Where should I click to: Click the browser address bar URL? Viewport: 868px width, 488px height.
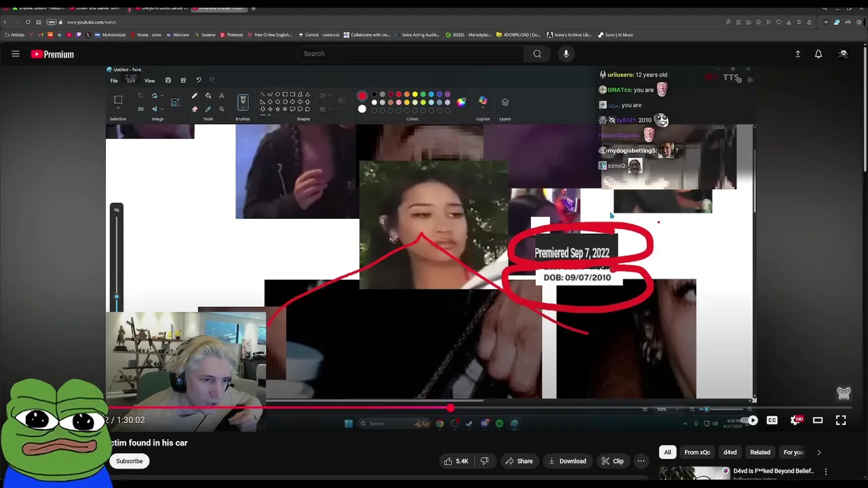(92, 22)
